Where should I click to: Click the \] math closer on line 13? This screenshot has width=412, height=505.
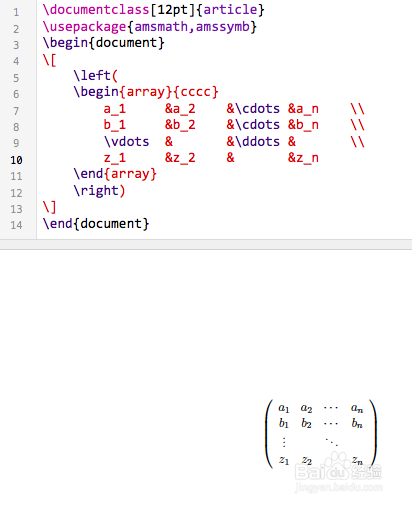click(x=49, y=207)
